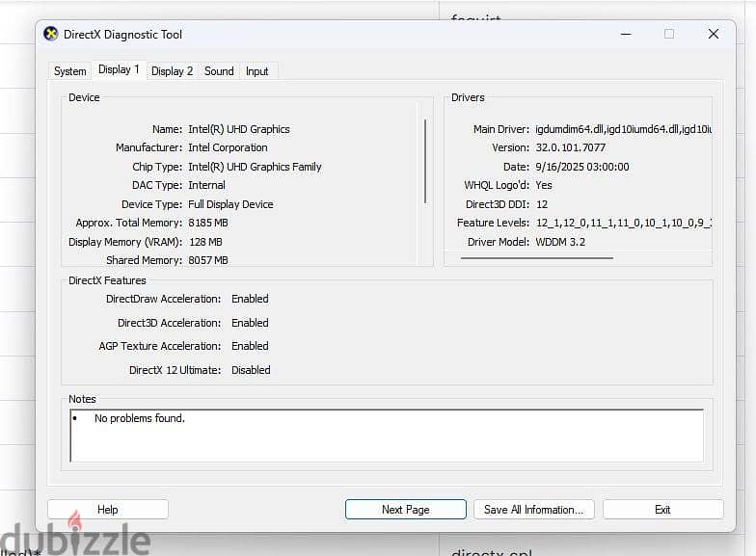Open the Input tab
The image size is (756, 556).
(256, 71)
